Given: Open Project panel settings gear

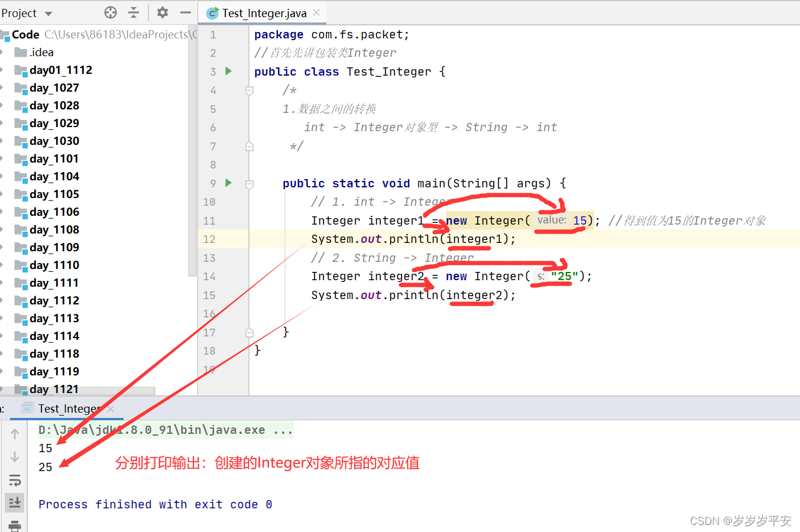Looking at the screenshot, I should [162, 12].
